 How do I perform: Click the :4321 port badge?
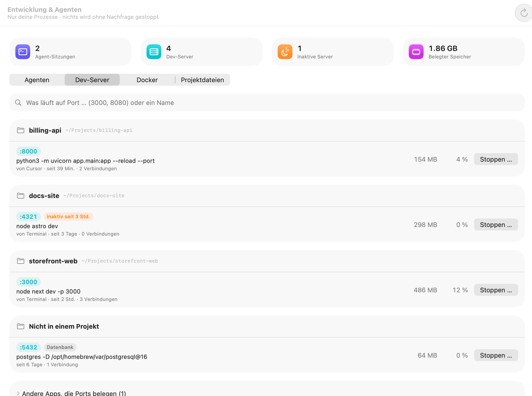coord(28,217)
